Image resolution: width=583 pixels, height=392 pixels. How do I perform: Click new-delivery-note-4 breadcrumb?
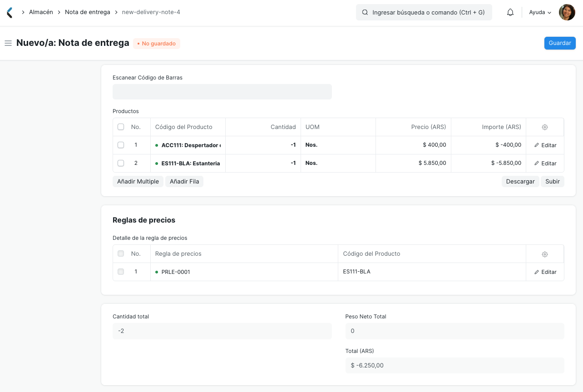[151, 12]
